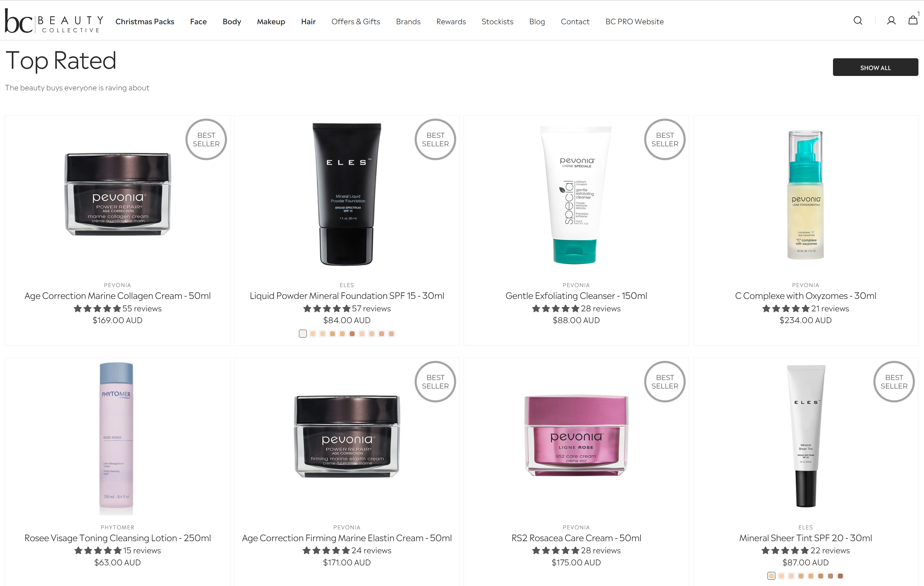
Task: Open Rosee Visage Toning Cleansing Lotion product link
Action: 118,538
